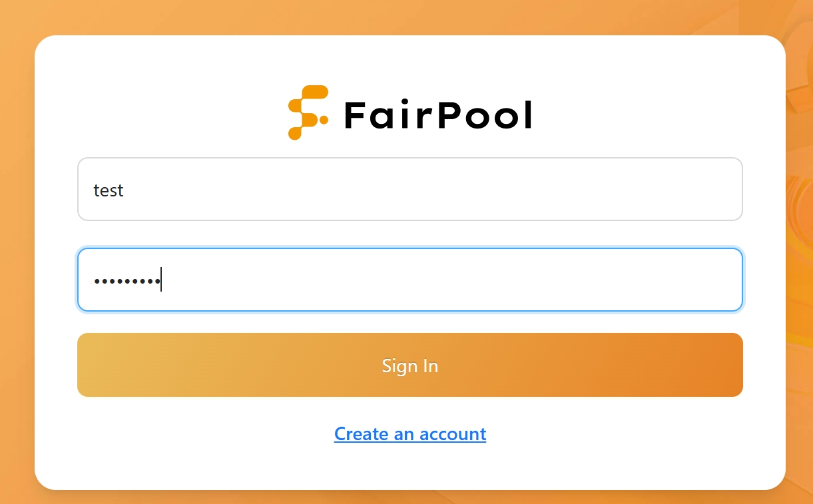The image size is (813, 504).
Task: Click the yellow left side of Sign In
Action: point(133,365)
